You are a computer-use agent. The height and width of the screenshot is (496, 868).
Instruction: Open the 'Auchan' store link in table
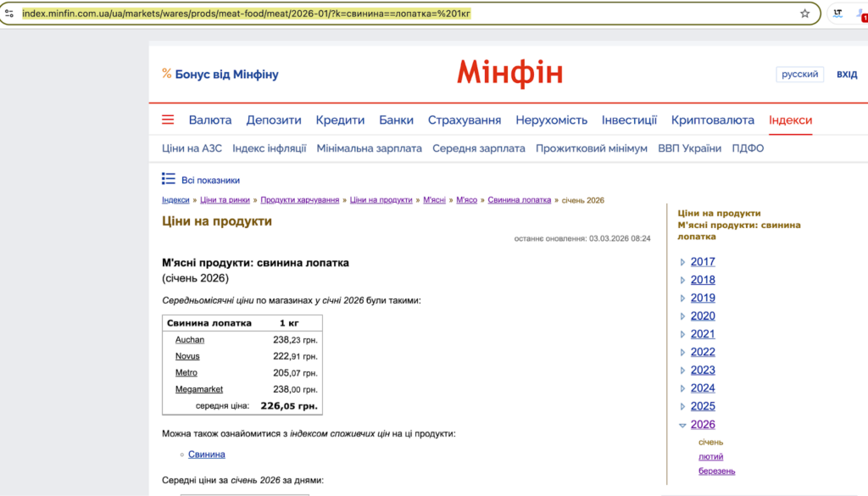click(x=190, y=340)
